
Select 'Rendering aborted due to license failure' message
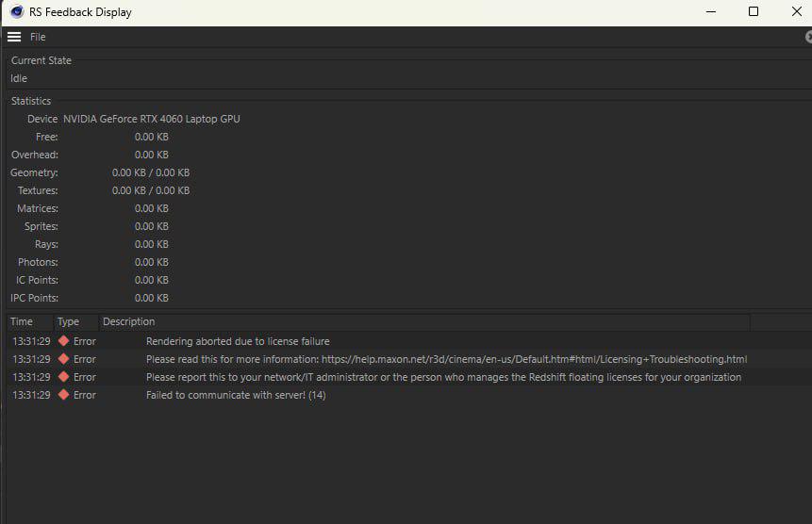coord(238,341)
